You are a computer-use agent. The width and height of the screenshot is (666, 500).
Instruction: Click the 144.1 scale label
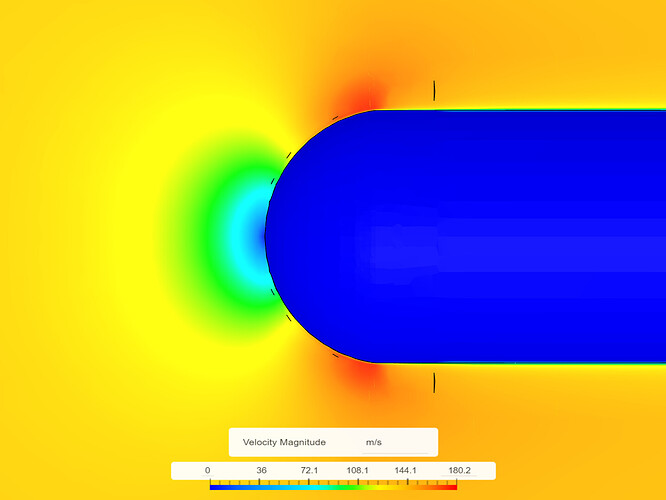click(405, 470)
